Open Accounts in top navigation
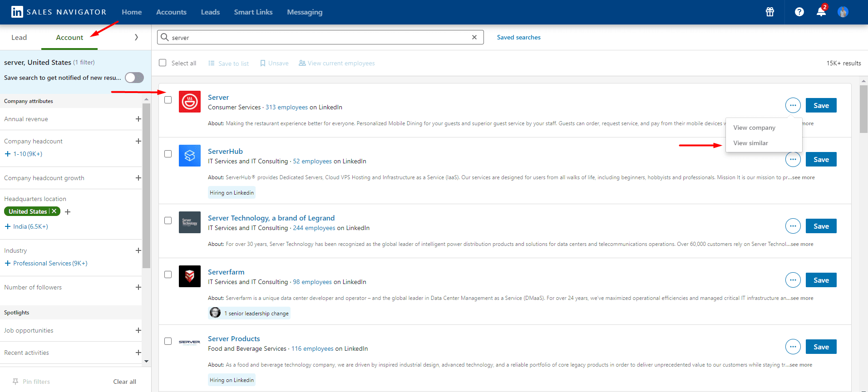Image resolution: width=868 pixels, height=392 pixels. pyautogui.click(x=171, y=12)
